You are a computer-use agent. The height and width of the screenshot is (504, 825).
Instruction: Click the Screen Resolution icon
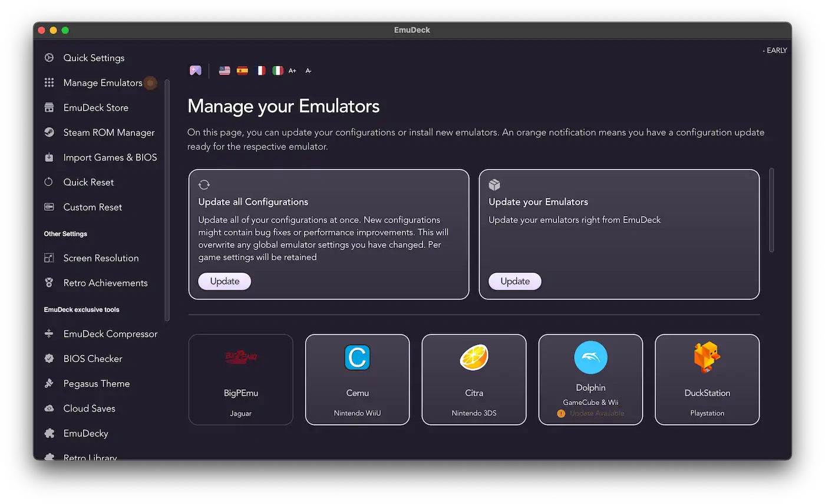click(x=49, y=258)
